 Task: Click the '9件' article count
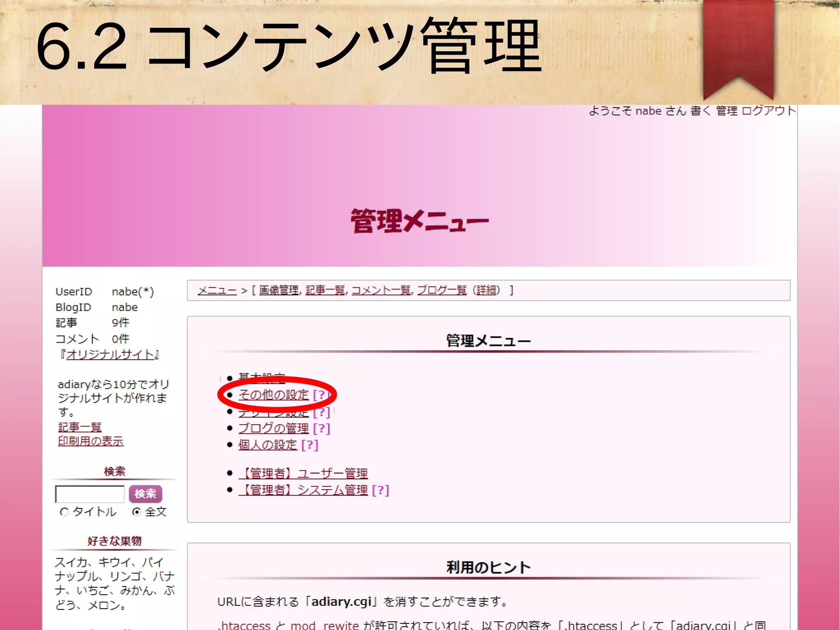[x=121, y=323]
